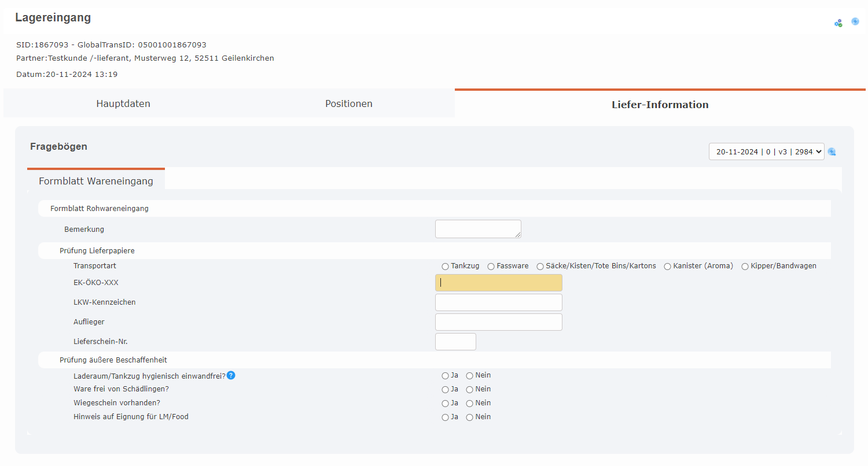Switch to the Hauptdaten tab
Image resolution: width=868 pixels, height=466 pixels.
(123, 104)
